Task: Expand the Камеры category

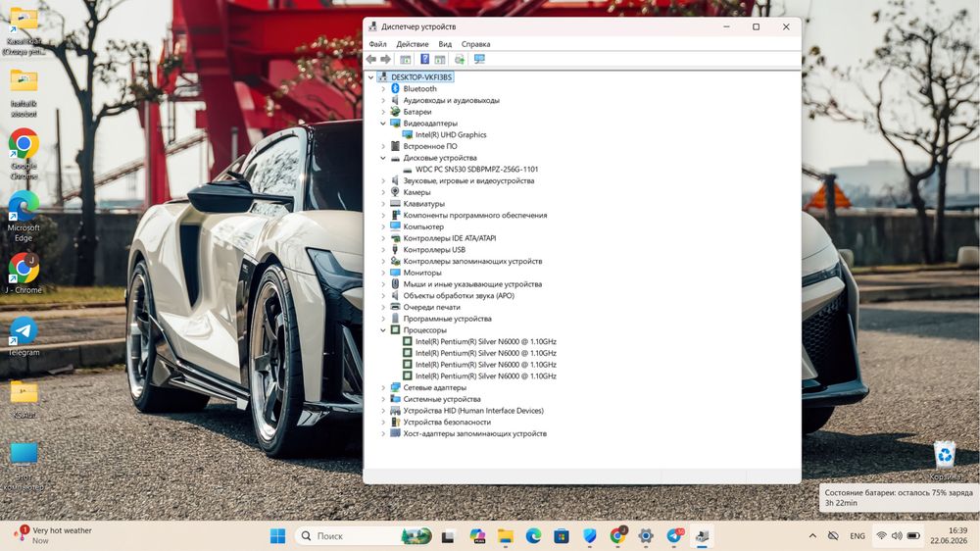Action: 383,192
